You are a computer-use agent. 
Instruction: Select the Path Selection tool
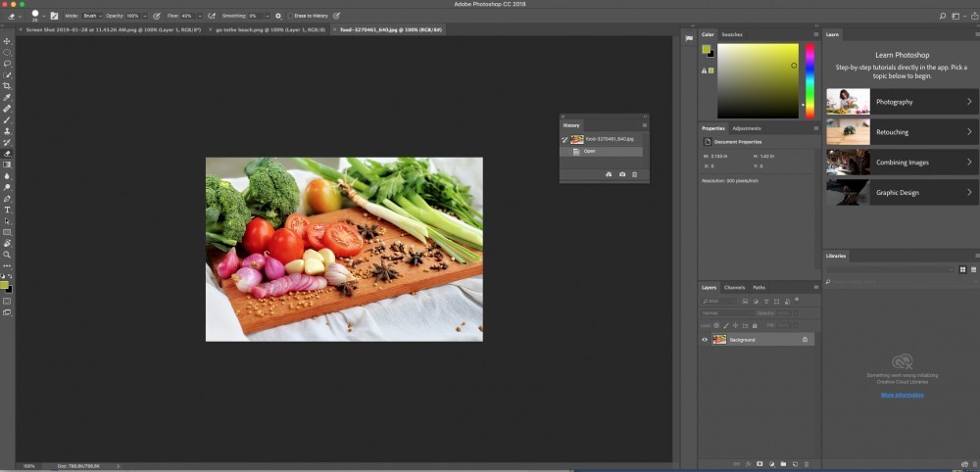(x=8, y=221)
